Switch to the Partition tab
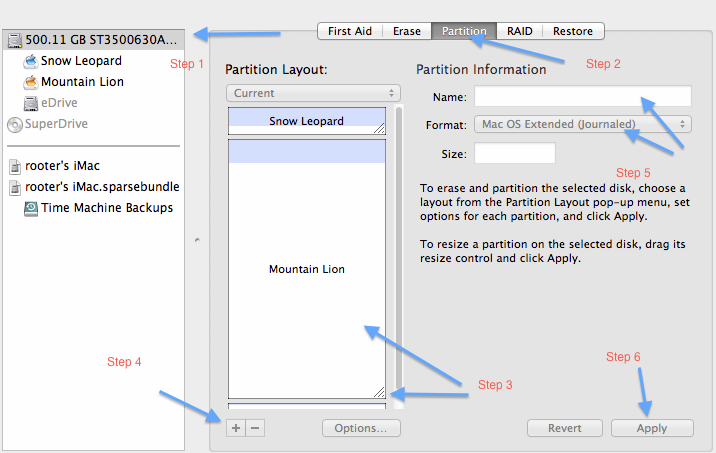716x453 pixels. [464, 31]
